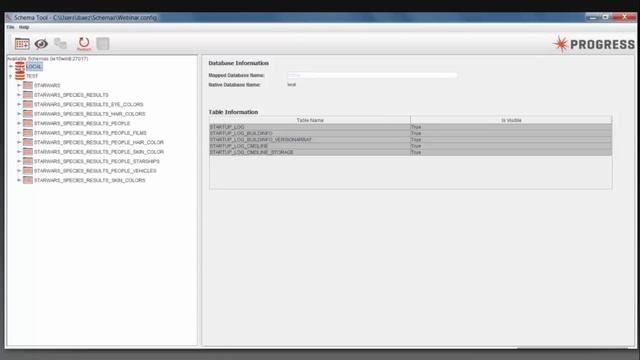
Task: Select STARWARS_SPECIES_RESULTS_PEOPLE_HAIR_COLOR label in tree
Action: 99,142
